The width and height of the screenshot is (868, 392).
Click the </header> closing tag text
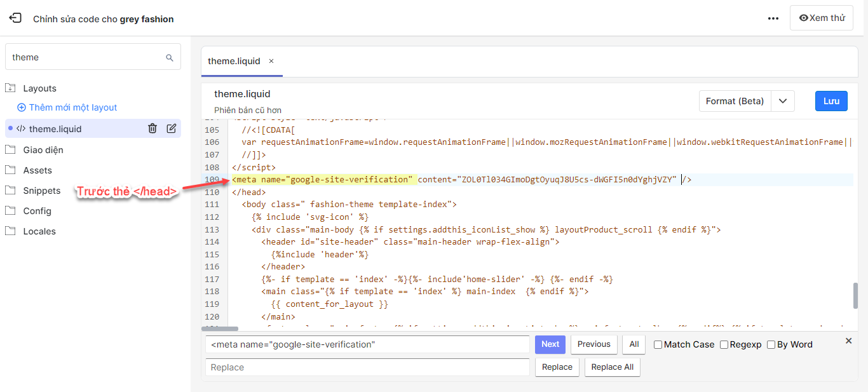[x=283, y=267]
